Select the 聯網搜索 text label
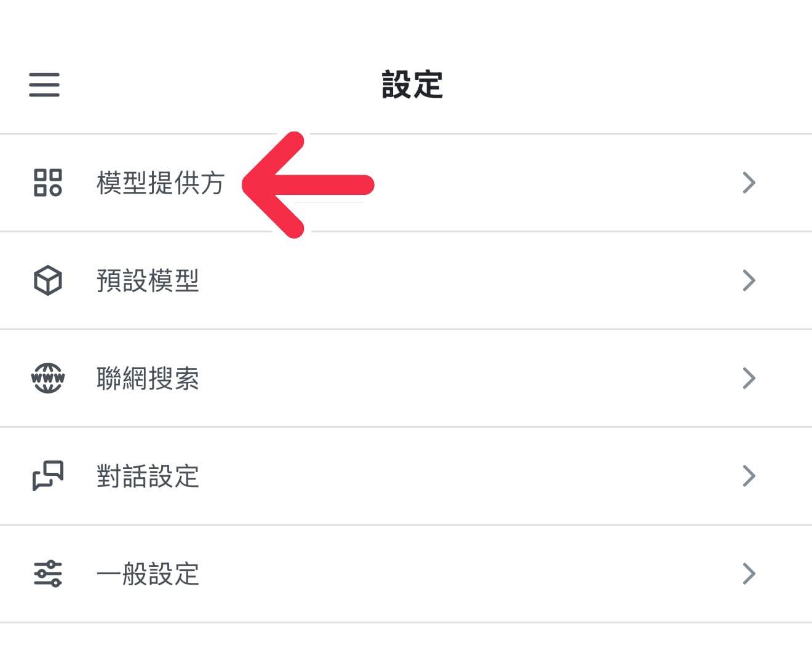Image resolution: width=812 pixels, height=648 pixels. [x=148, y=379]
